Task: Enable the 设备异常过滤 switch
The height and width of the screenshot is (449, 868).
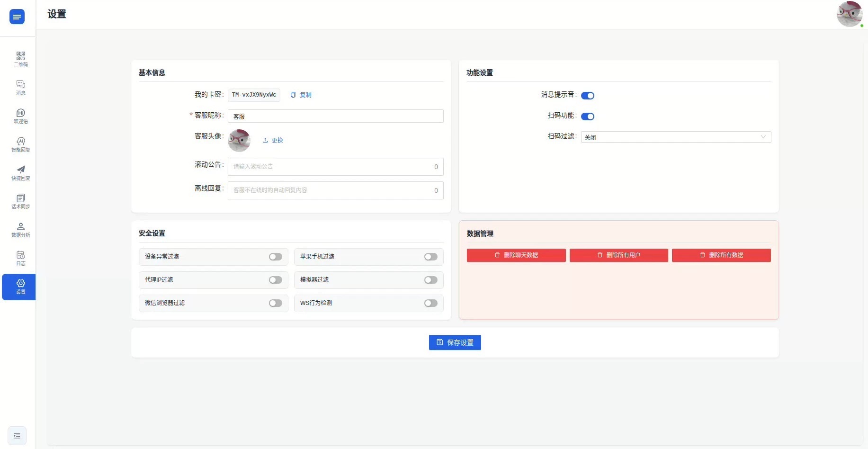Action: coord(276,257)
